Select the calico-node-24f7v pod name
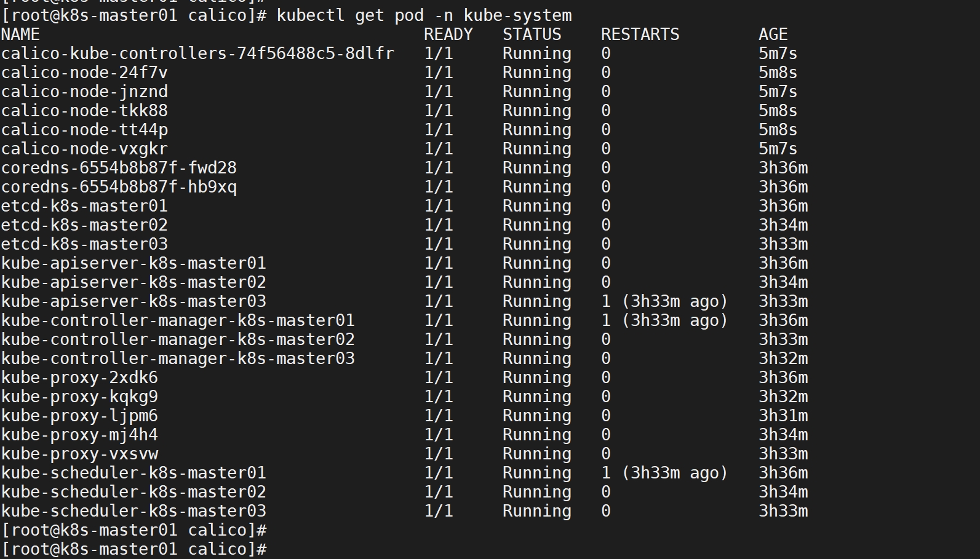Image resolution: width=980 pixels, height=559 pixels. (x=84, y=73)
